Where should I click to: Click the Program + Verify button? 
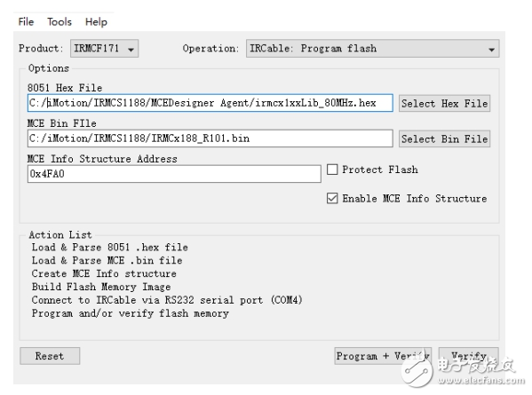(x=383, y=356)
